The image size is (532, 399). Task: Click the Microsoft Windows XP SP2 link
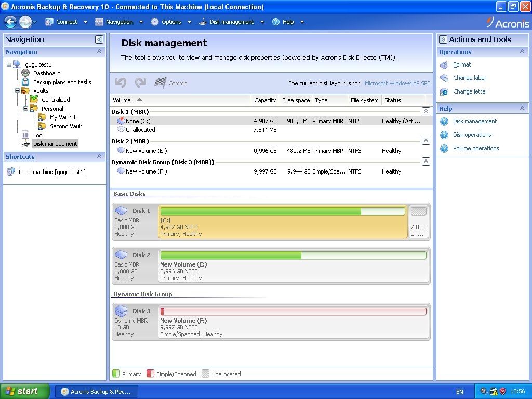pos(397,83)
